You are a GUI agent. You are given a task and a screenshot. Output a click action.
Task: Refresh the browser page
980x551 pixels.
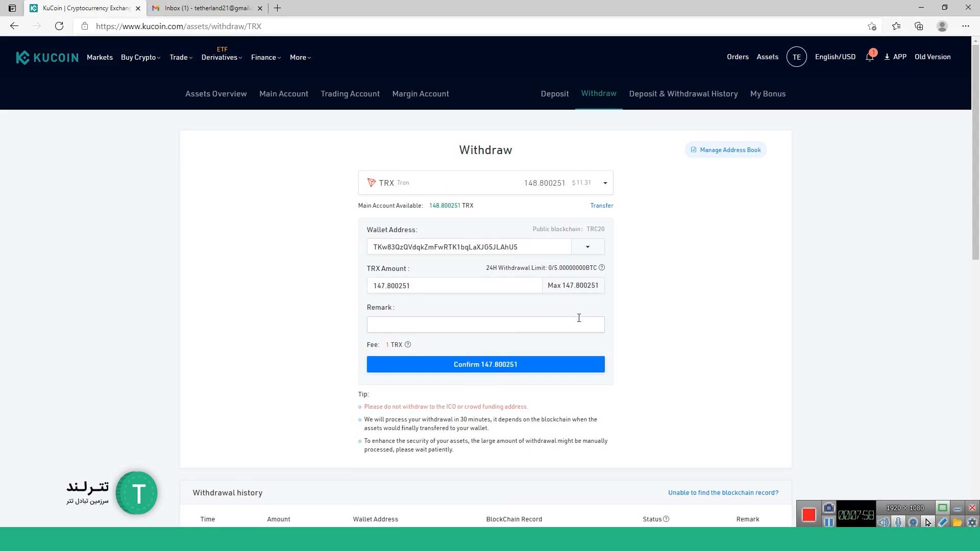point(59,26)
